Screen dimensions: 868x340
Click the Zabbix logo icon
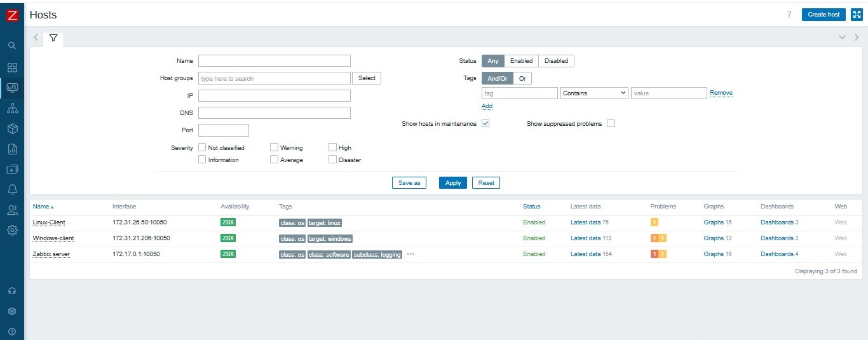click(x=12, y=15)
